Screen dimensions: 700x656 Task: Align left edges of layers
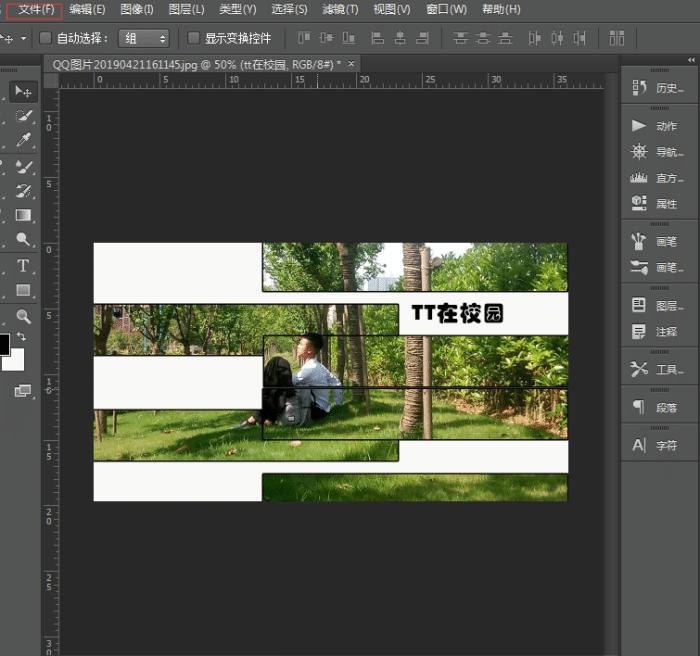click(377, 38)
